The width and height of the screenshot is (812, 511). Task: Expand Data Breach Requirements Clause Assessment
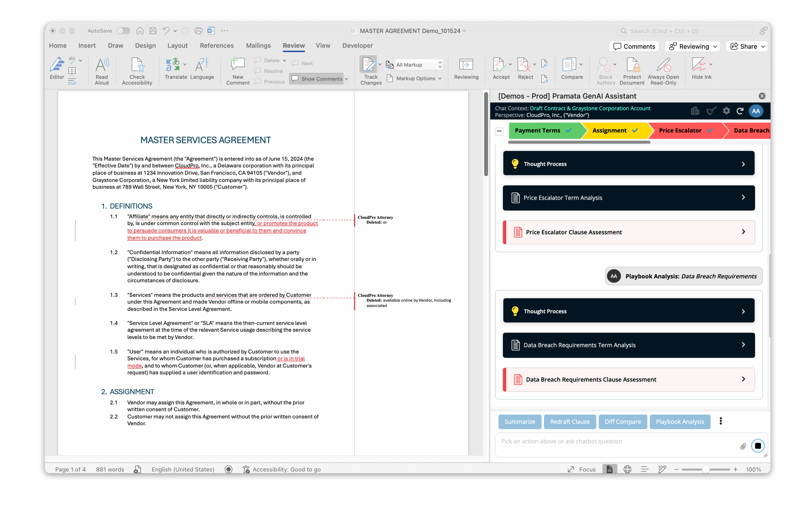629,379
